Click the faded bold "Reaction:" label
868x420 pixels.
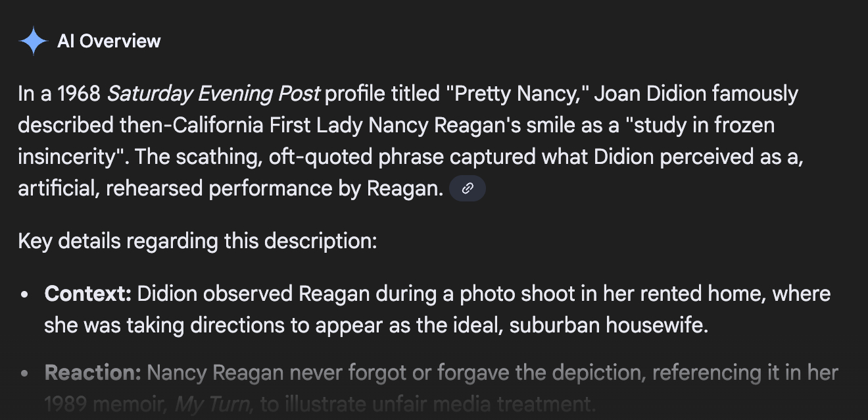[x=93, y=373]
